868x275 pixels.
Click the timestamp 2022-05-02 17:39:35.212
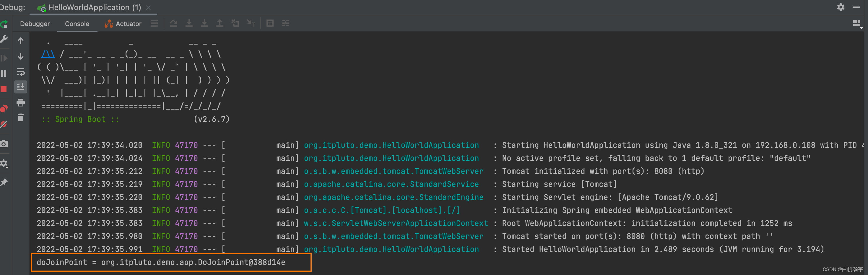(90, 171)
